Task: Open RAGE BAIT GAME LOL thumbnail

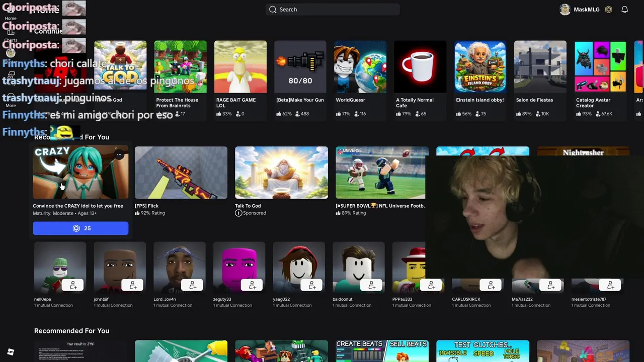Action: pos(240,66)
